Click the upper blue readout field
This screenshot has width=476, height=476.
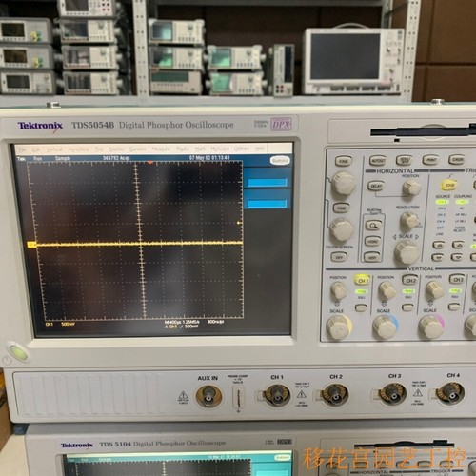click(x=268, y=182)
